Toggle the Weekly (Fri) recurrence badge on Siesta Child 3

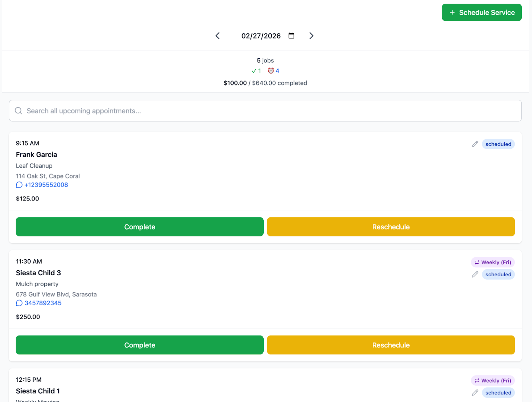tap(492, 262)
